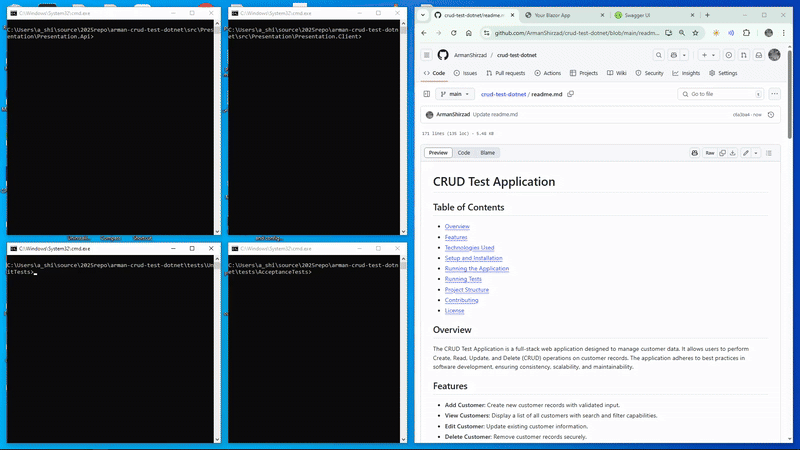Download the raw readme file
Screen dimensions: 800x450
(x=733, y=153)
